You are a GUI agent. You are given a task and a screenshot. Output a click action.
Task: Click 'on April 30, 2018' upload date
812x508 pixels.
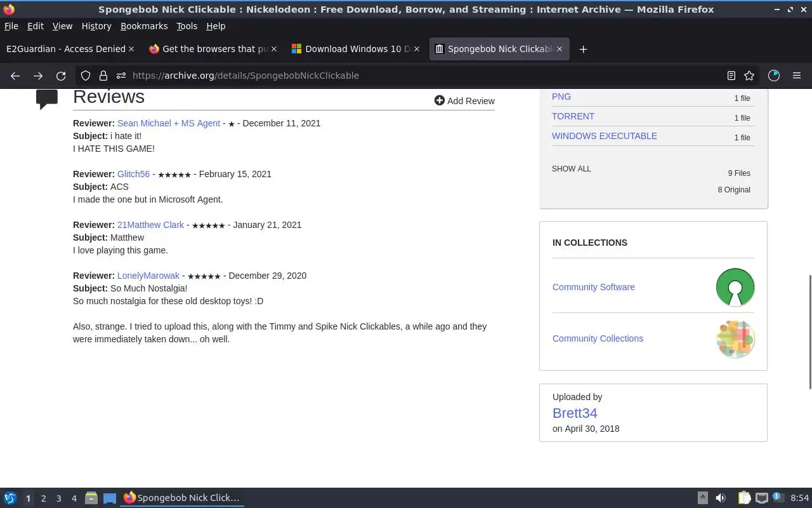[586, 429]
